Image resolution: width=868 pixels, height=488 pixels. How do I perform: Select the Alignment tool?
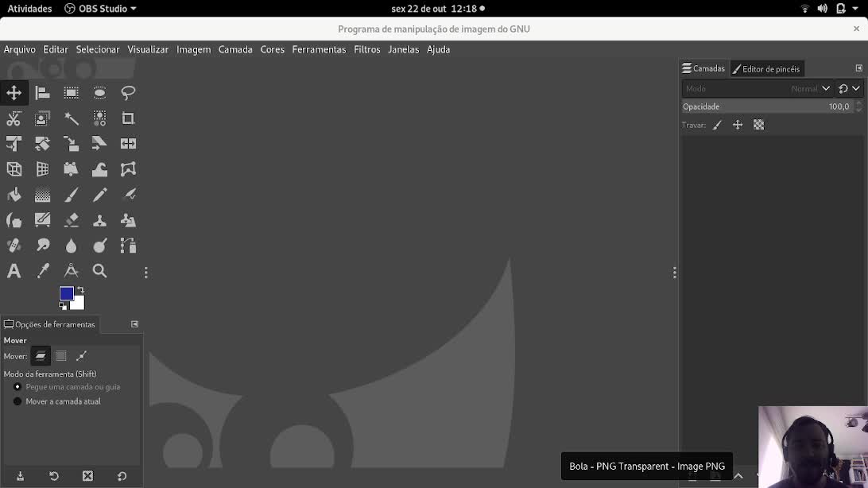tap(43, 92)
